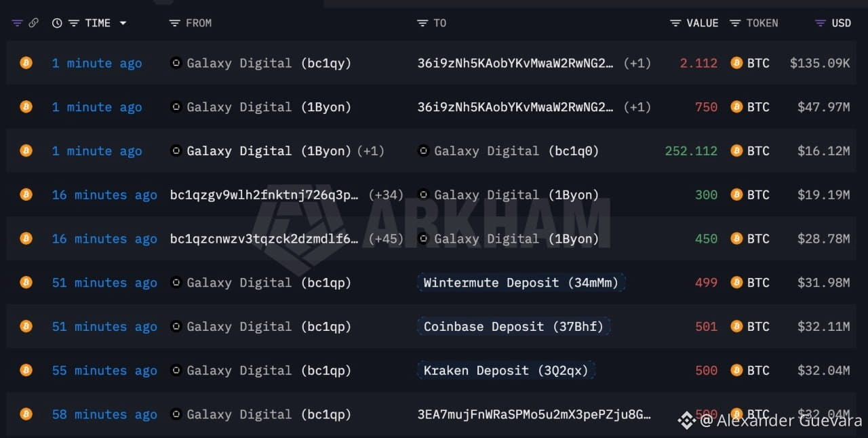Open address 3EA7mujFnWRaSPMo5u2mX3pePZju8G
The width and height of the screenshot is (868, 438).
[x=534, y=414]
